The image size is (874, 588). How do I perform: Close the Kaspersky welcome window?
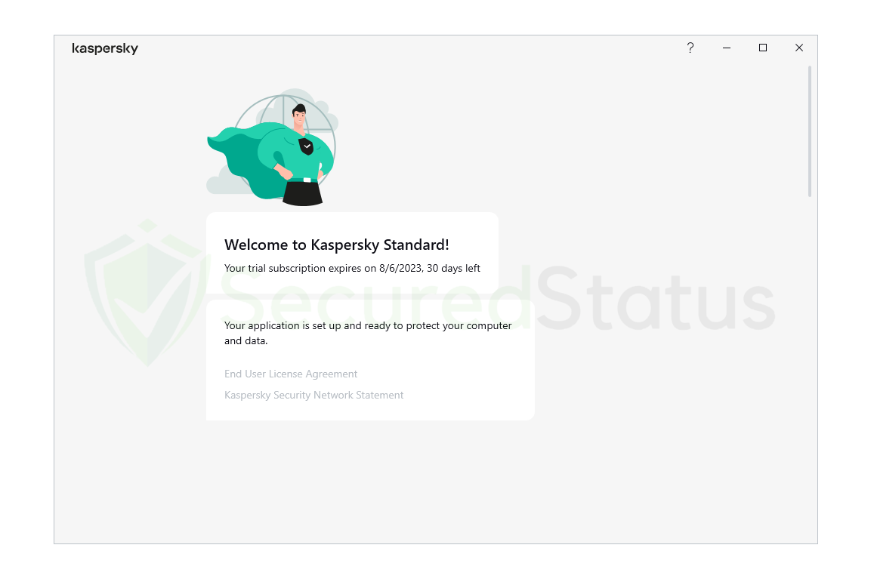click(798, 48)
